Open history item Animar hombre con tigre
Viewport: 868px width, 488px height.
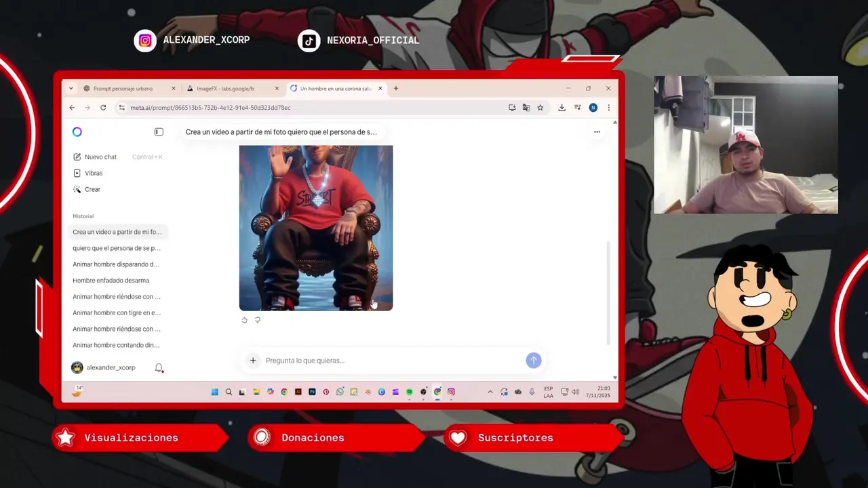[x=118, y=313]
